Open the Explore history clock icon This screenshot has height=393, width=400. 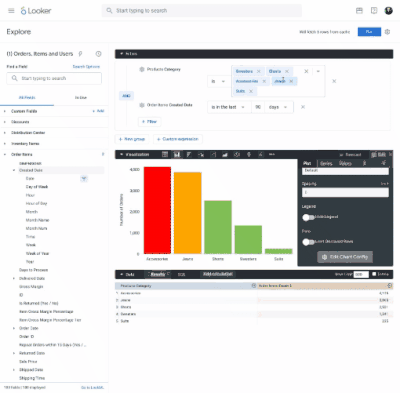coord(99,54)
